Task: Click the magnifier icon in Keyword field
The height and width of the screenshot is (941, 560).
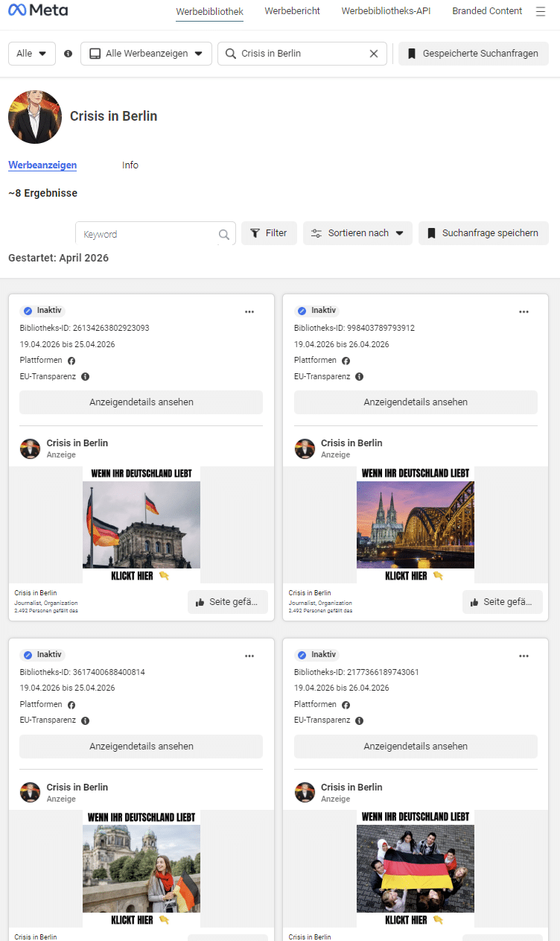Action: (223, 235)
